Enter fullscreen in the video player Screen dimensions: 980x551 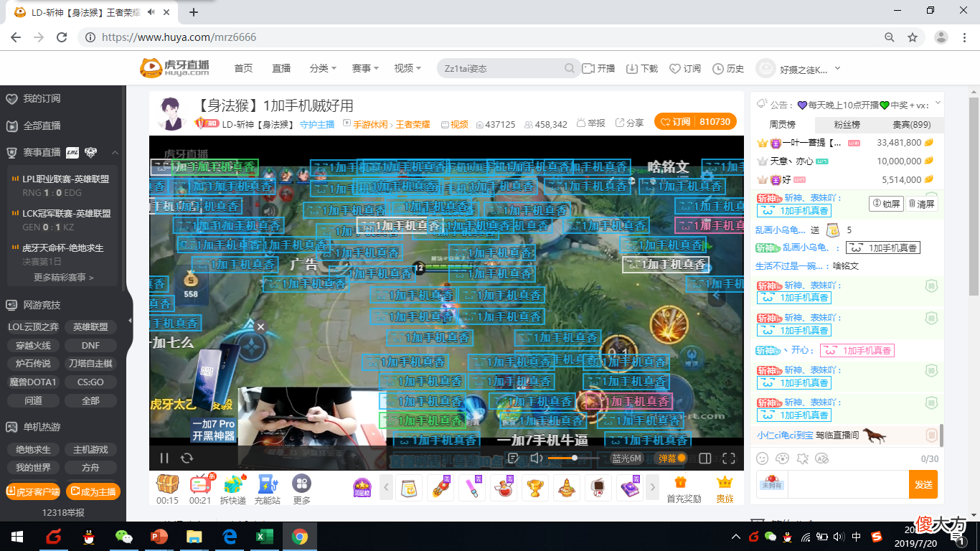[x=729, y=458]
